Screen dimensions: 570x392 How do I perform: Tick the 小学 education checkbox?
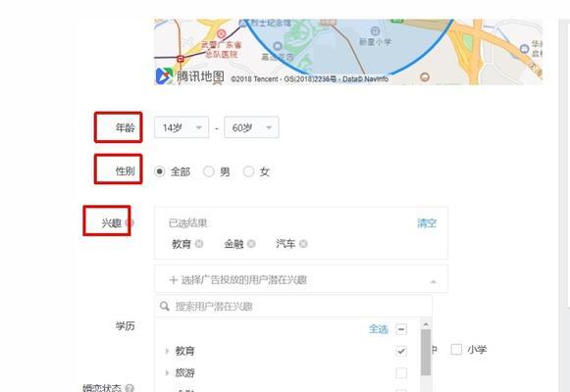[456, 349]
